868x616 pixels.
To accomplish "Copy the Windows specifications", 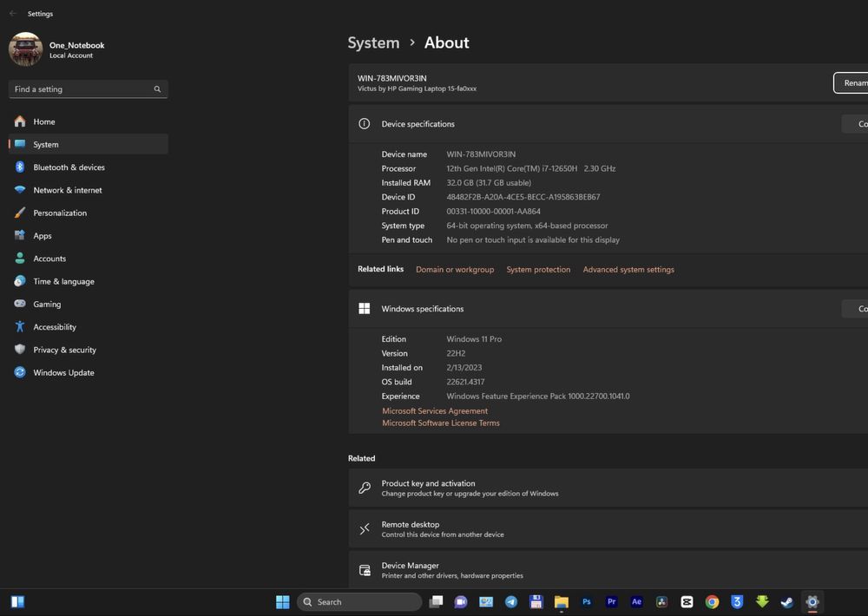I will pos(855,309).
